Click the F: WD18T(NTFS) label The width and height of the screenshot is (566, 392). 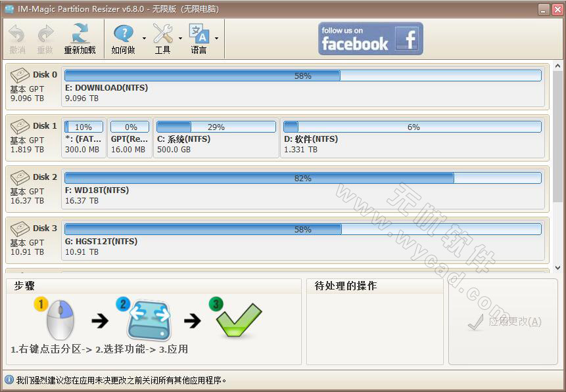(x=97, y=190)
